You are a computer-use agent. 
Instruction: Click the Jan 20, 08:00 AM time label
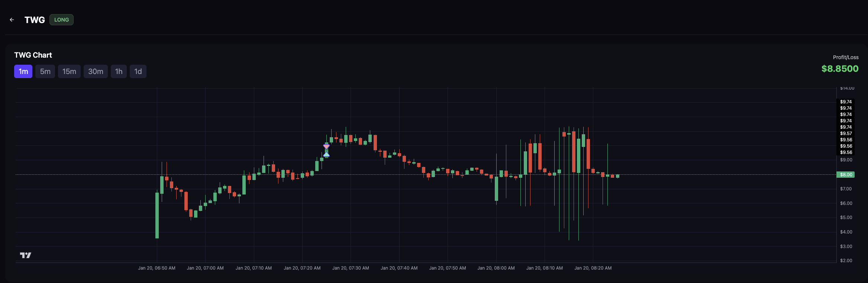pyautogui.click(x=496, y=268)
